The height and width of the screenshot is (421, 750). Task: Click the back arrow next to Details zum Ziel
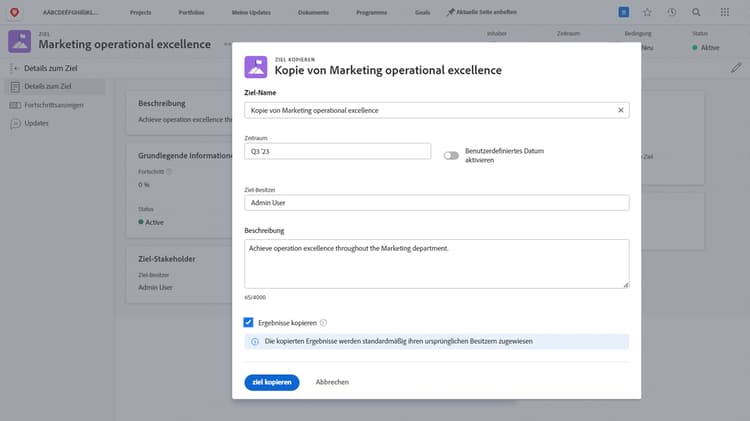tap(15, 68)
